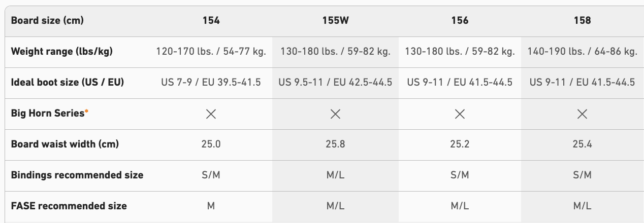This screenshot has width=644, height=223.
Task: Click the Big Horn X mark for 155W
Action: point(335,114)
